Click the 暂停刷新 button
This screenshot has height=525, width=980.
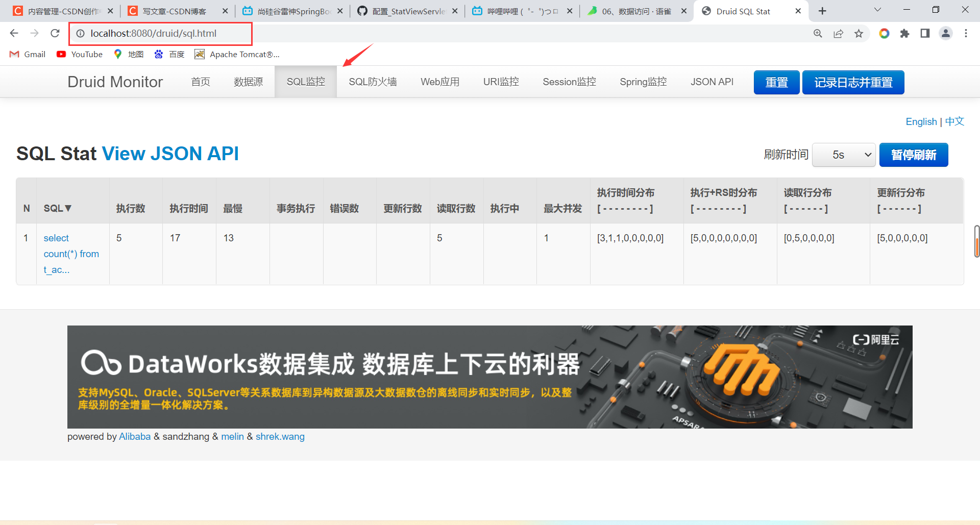[x=914, y=155]
